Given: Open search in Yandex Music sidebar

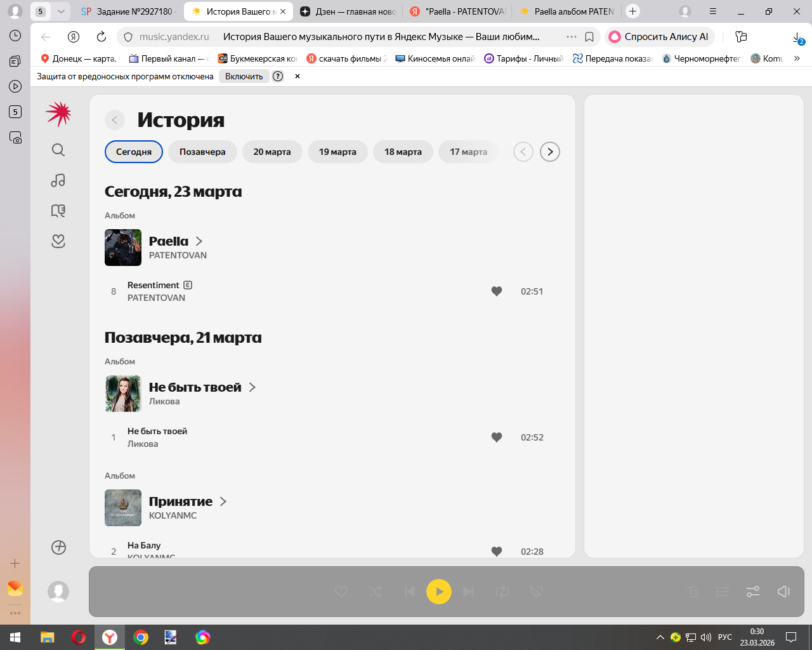Looking at the screenshot, I should [58, 150].
